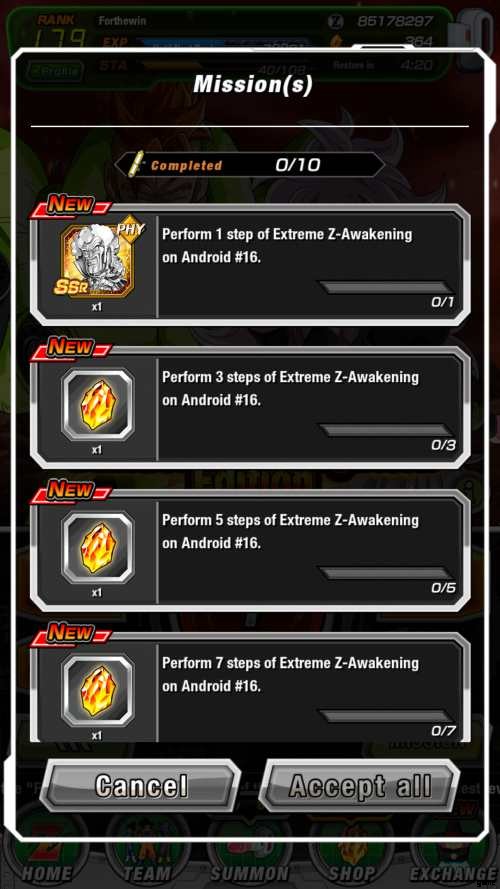Click the Accept all button
Screen dimensions: 500x889
(359, 786)
